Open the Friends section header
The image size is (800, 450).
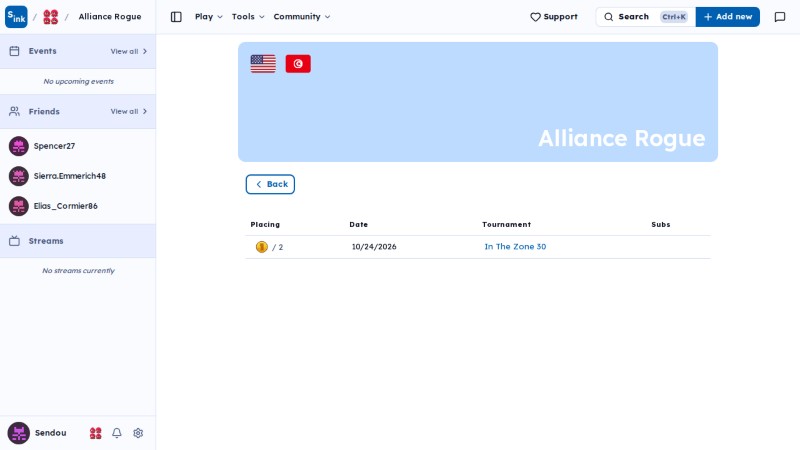coord(44,111)
